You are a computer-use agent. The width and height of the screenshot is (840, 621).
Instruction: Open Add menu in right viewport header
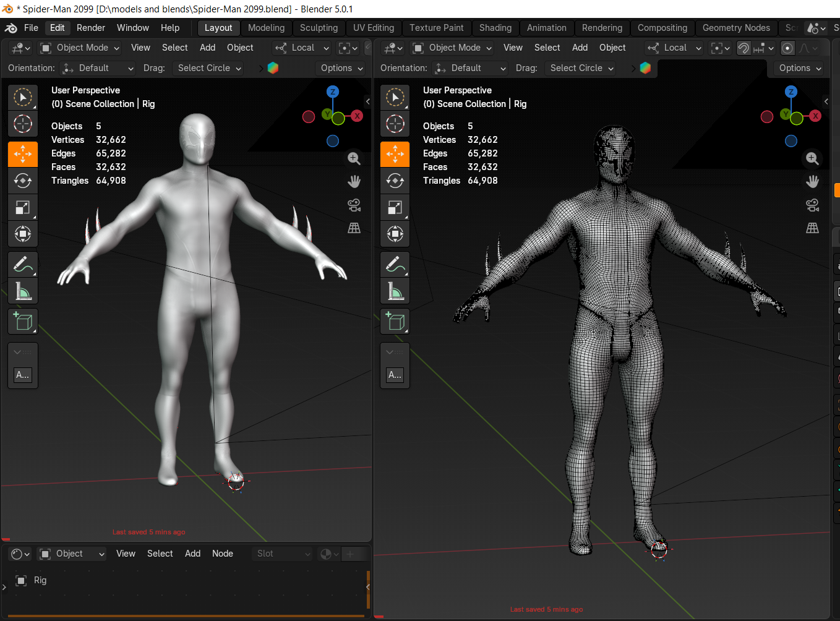580,48
